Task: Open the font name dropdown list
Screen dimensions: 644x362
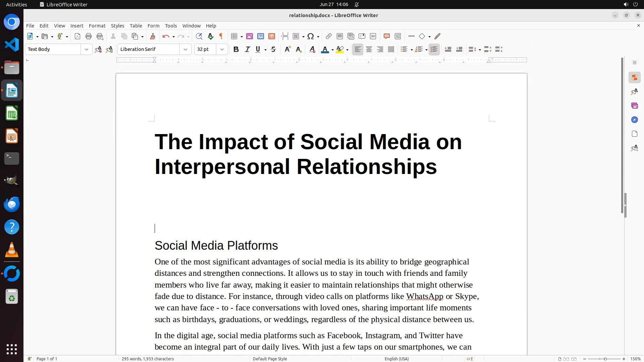Action: click(185, 49)
